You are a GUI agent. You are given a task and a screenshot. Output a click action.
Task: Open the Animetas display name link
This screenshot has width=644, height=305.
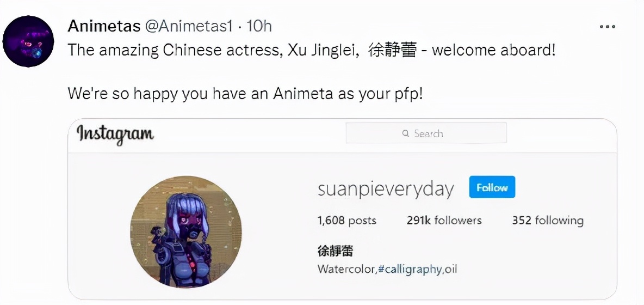click(104, 26)
